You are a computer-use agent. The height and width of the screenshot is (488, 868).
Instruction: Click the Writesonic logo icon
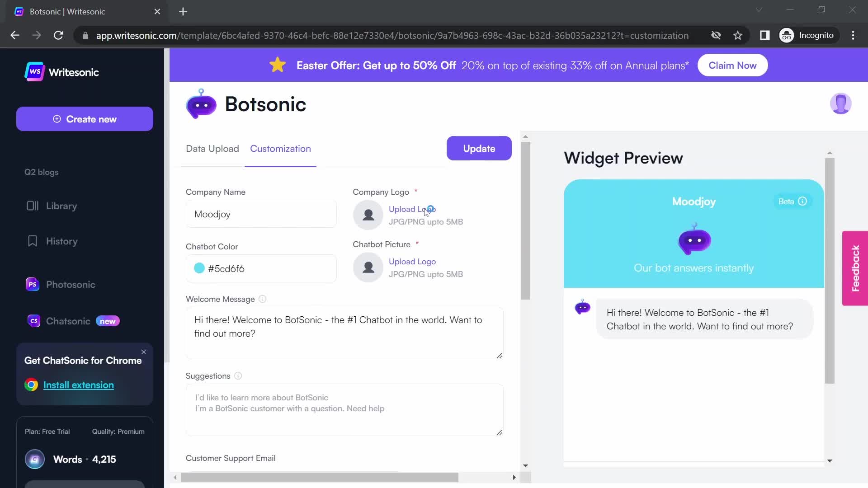click(33, 71)
